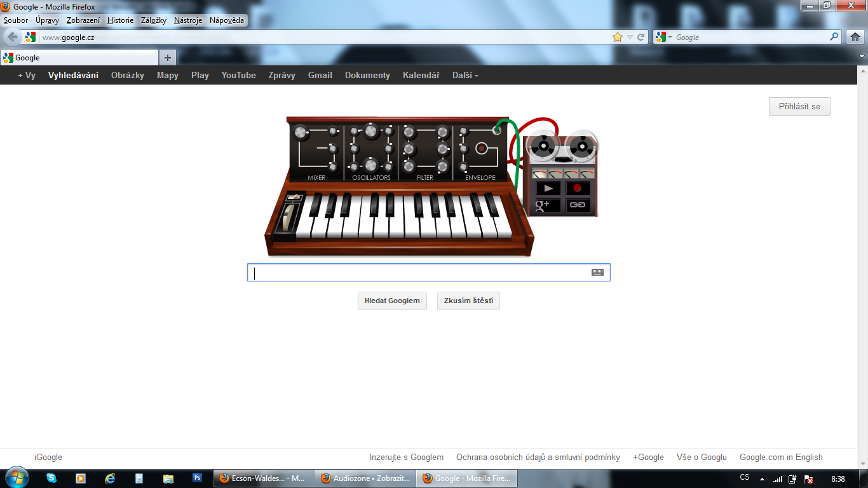Screen dimensions: 868x488
Task: Reload the page using the refresh arrow
Action: [641, 37]
